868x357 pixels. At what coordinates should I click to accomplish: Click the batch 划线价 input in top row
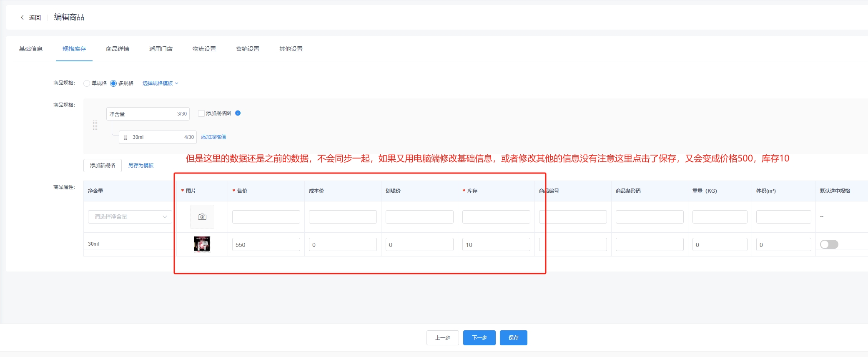(419, 217)
